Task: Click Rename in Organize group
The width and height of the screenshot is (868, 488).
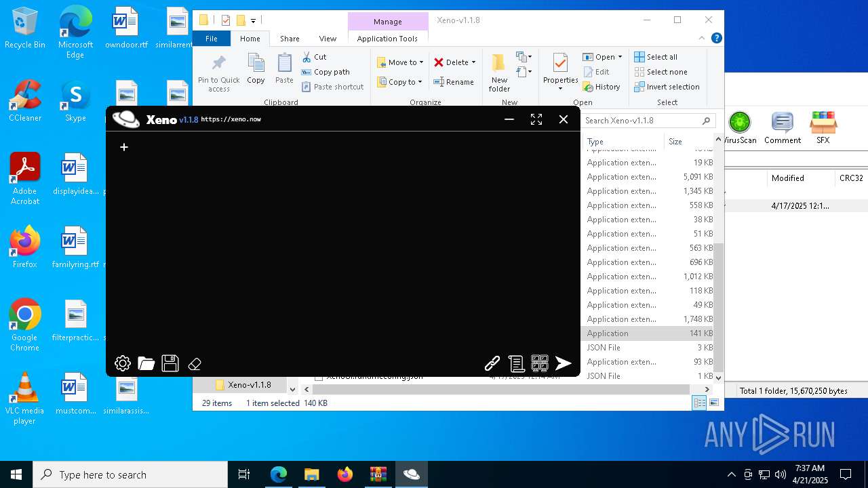Action: pyautogui.click(x=454, y=82)
